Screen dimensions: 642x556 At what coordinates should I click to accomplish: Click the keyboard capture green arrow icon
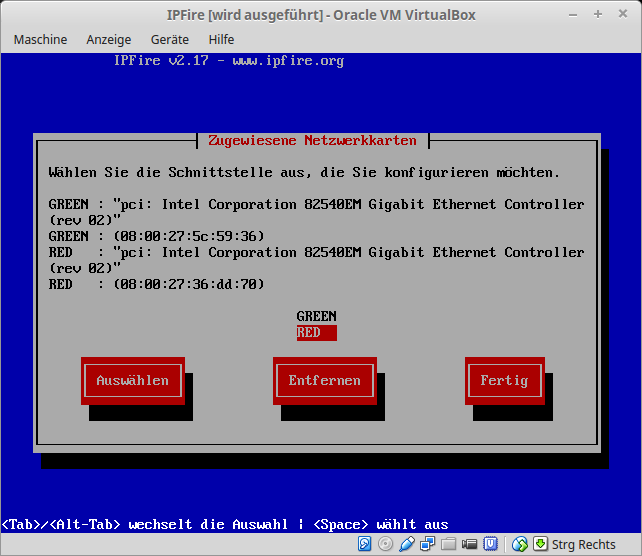click(x=540, y=544)
